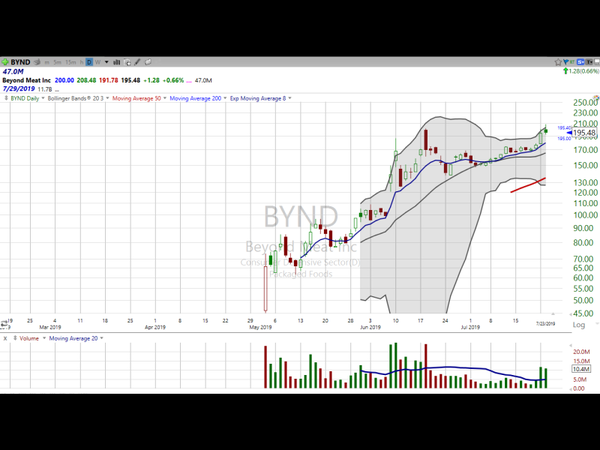Click the blue flag icon
The image size is (600, 450).
pyautogui.click(x=566, y=62)
